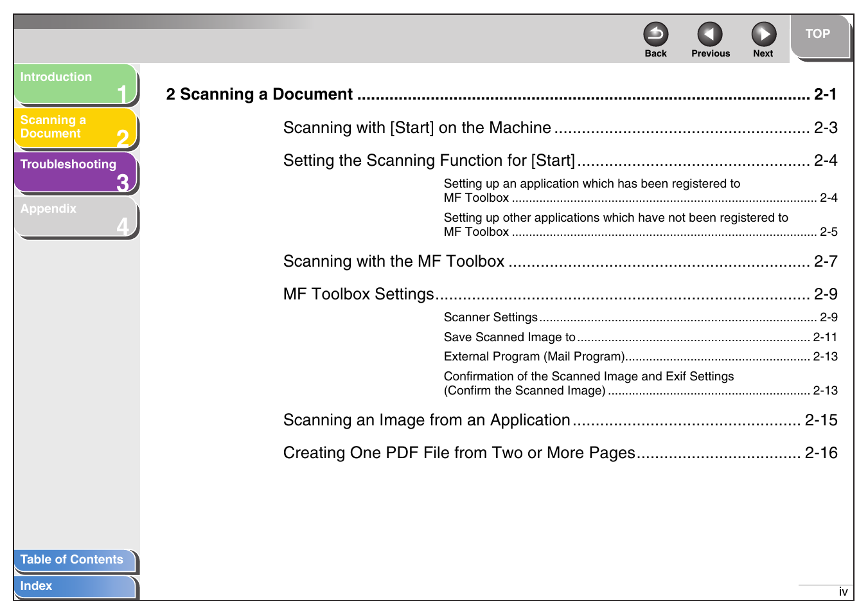Jump to 2 Scanning a Document heading
Viewport: 868px width, 613px height.
click(501, 94)
